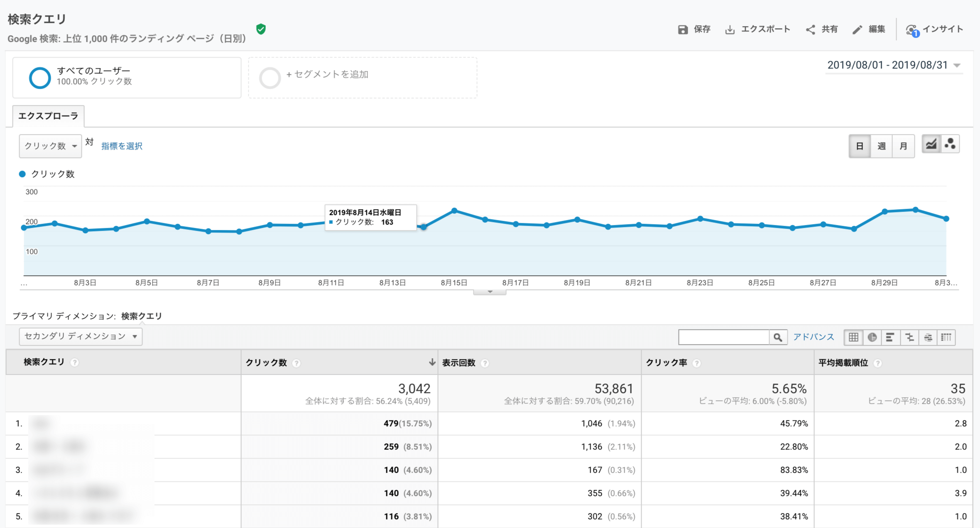Click the add segment empty circle

coord(270,78)
